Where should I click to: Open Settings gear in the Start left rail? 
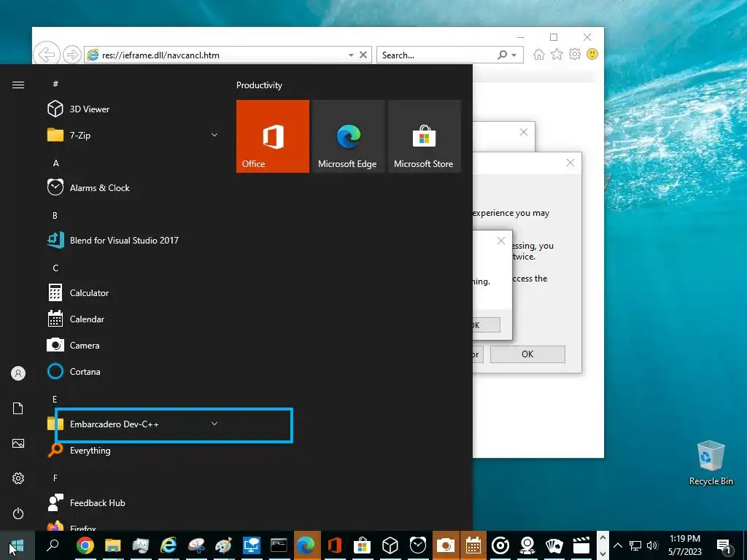coord(18,478)
